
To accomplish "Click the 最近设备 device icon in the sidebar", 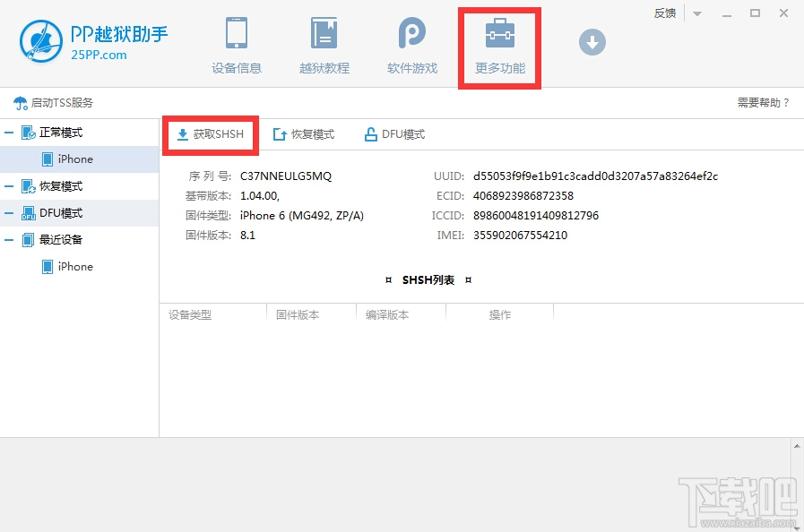I will (27, 239).
